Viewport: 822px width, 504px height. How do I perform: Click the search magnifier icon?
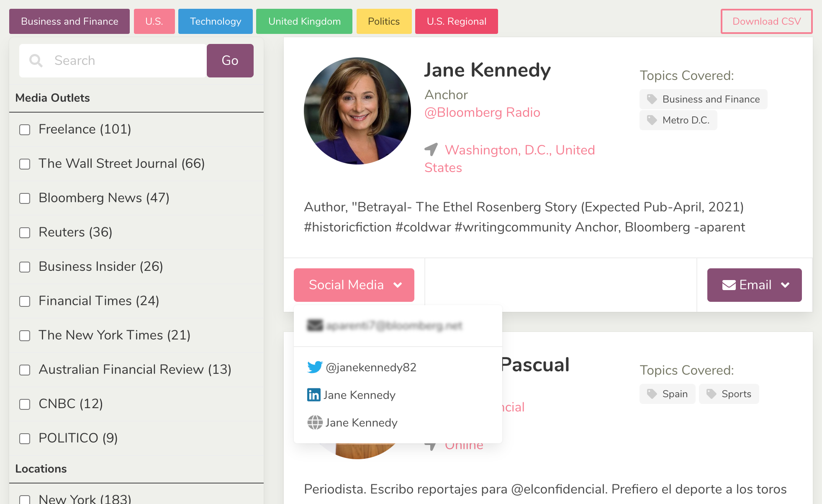pyautogui.click(x=36, y=60)
